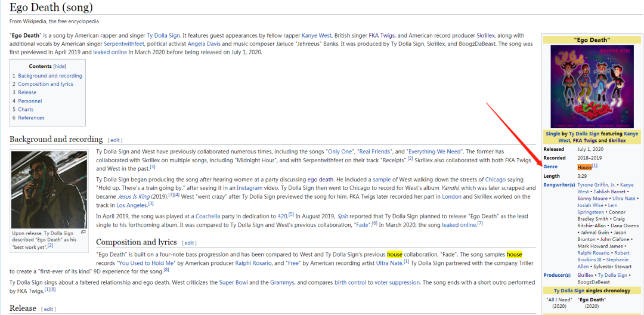Open the "Real Friends" song link
The width and height of the screenshot is (644, 315).
(x=373, y=152)
